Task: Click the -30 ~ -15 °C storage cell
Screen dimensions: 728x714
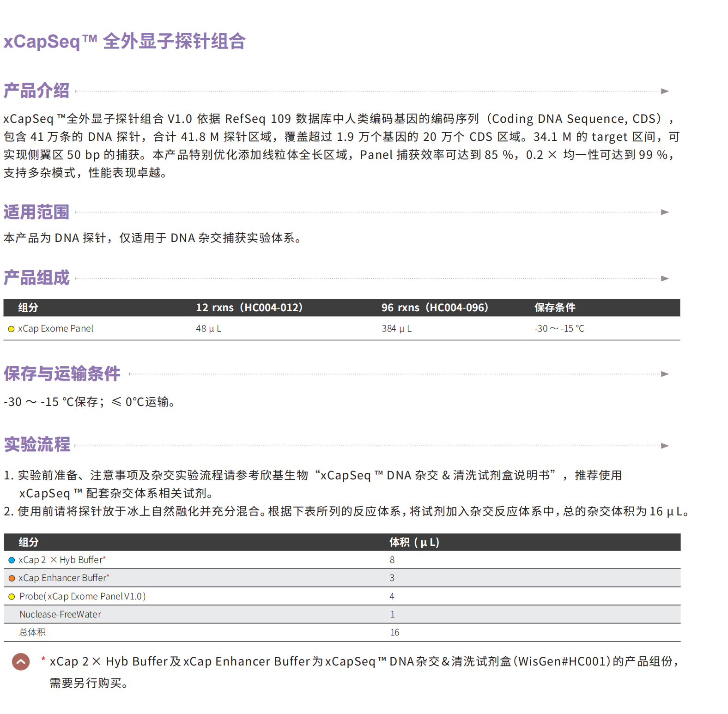Action: tap(559, 328)
